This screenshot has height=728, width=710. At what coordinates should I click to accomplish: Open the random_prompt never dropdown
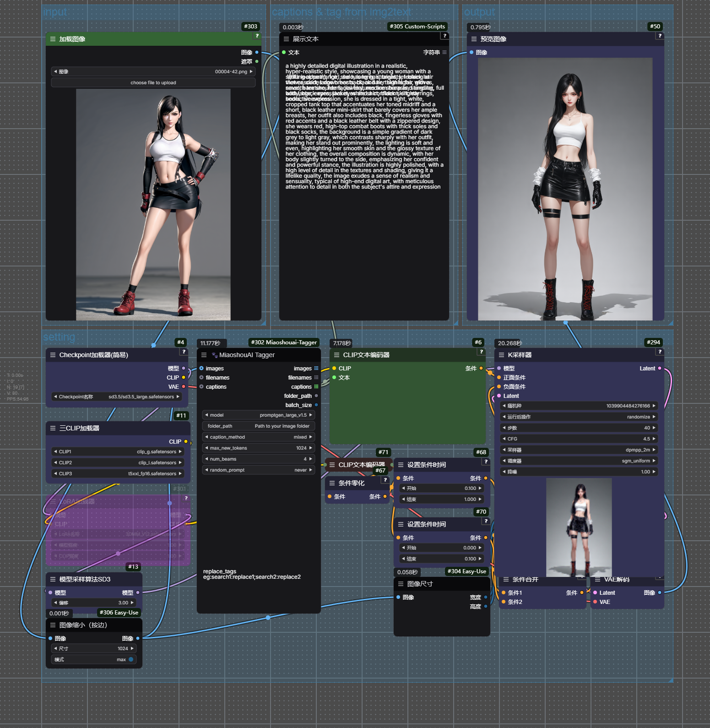(x=259, y=470)
